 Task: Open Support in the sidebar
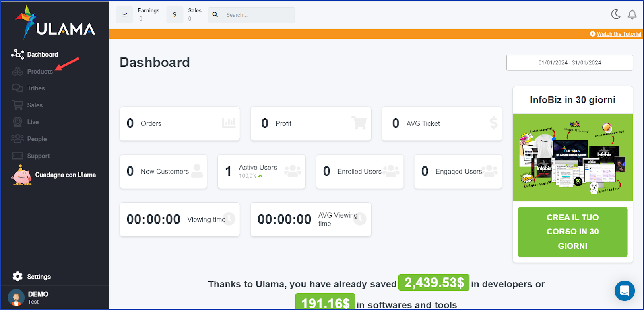point(38,156)
